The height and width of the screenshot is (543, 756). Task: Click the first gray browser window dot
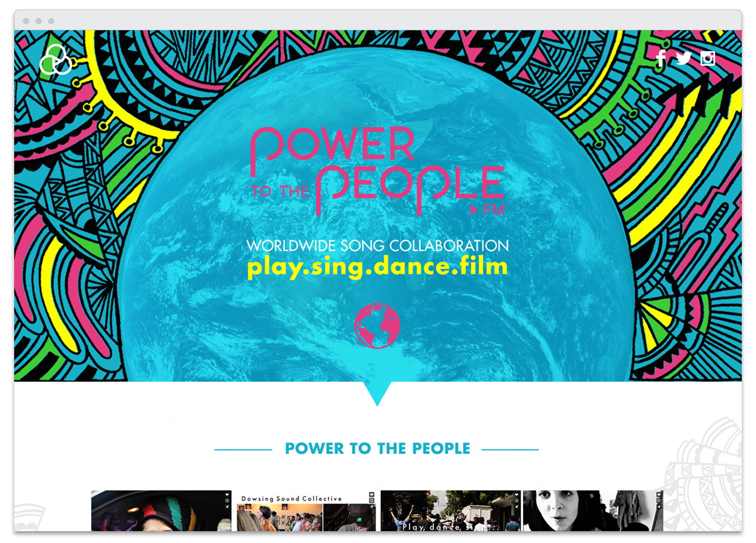click(x=26, y=21)
